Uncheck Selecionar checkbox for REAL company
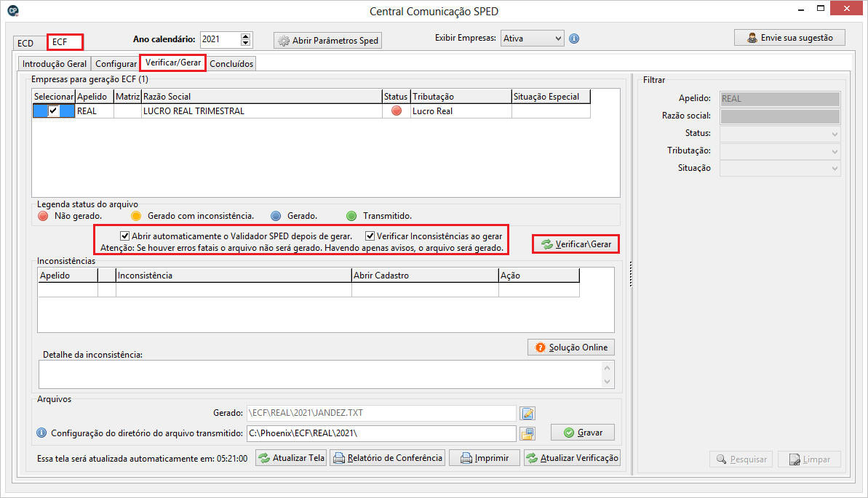868x498 pixels. click(53, 111)
